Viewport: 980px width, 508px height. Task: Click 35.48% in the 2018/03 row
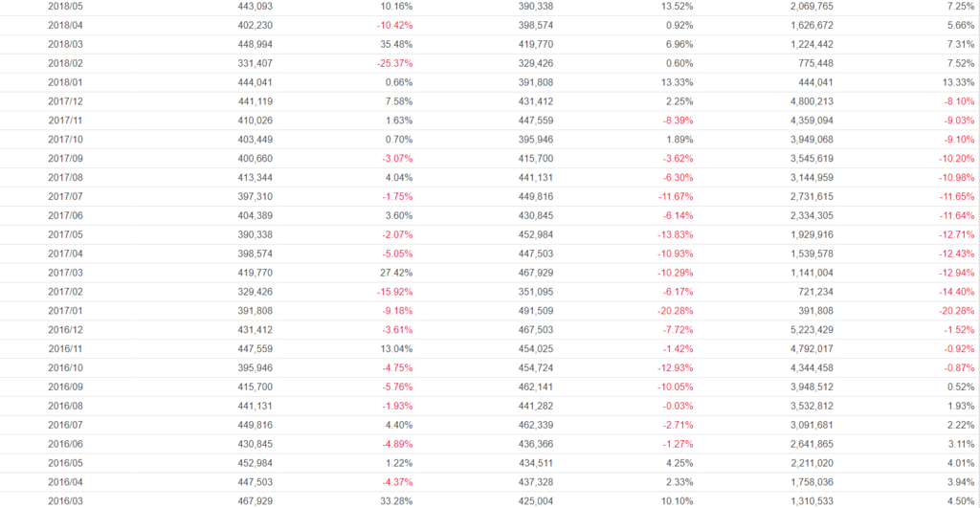(x=396, y=45)
